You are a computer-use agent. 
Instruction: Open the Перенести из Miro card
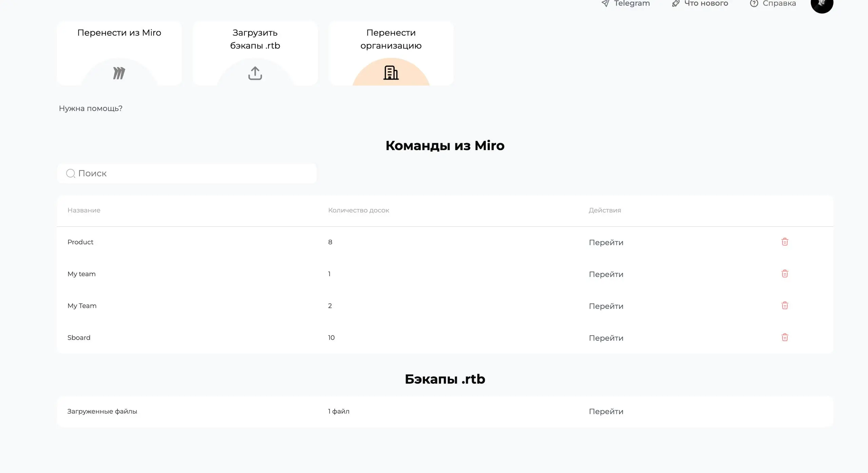pyautogui.click(x=119, y=53)
